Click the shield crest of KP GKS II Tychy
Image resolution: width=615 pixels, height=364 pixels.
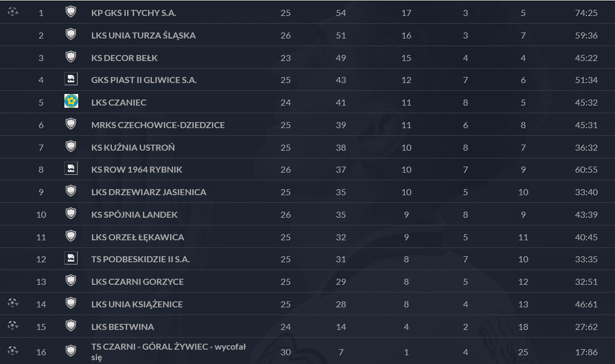tap(70, 12)
